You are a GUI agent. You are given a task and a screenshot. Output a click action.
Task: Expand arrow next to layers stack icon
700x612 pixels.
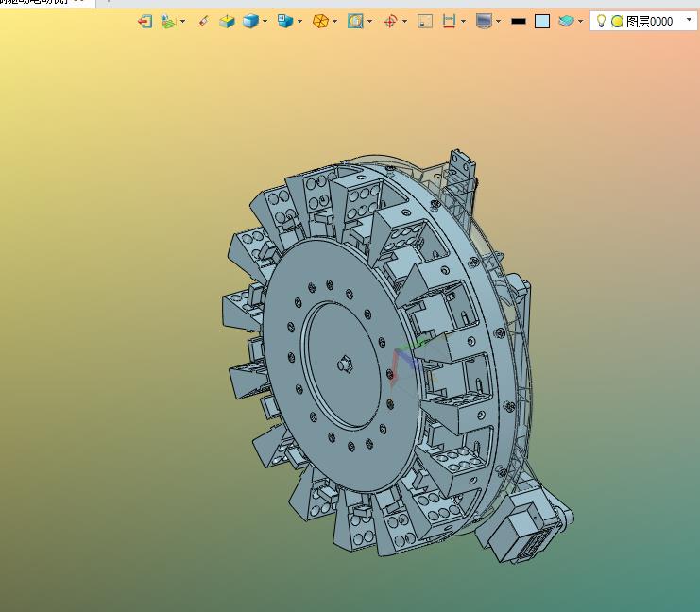[x=580, y=21]
